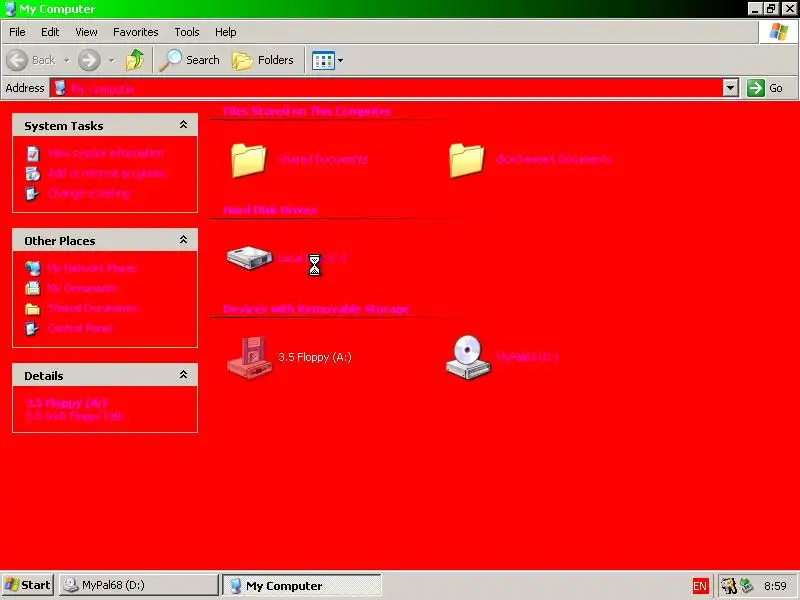
Task: Click the My Computer icon in Address bar
Action: coord(60,88)
